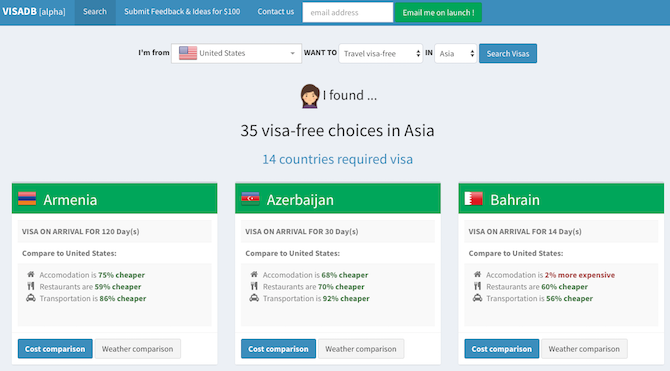670x371 pixels.
Task: Click the fork-and-knife restaurant icon in Azerbaijan card
Action: (x=254, y=286)
